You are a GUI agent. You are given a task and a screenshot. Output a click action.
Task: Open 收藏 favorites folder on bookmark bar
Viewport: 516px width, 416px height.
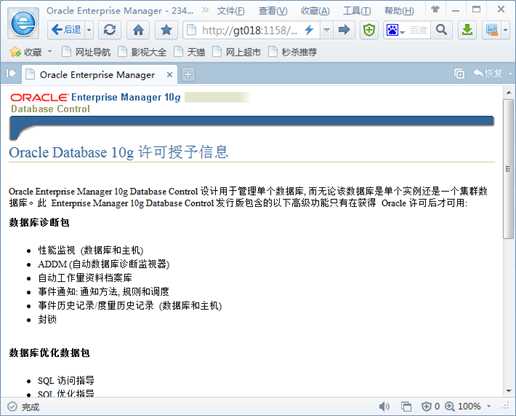pos(26,52)
